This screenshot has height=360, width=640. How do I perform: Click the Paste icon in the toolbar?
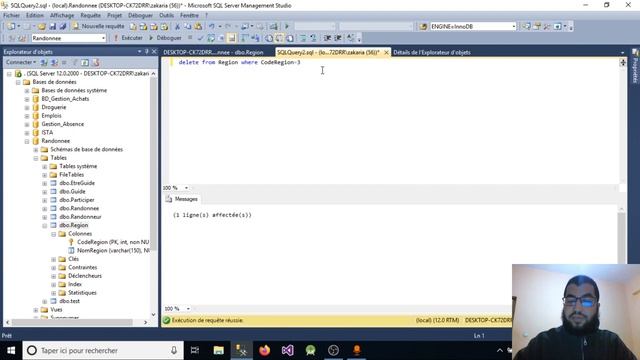(x=198, y=26)
